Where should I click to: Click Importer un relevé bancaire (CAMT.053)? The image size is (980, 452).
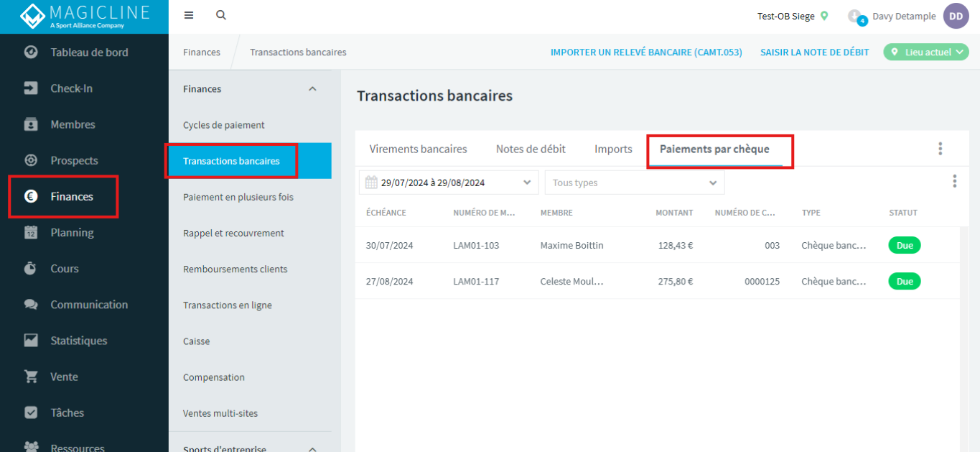646,52
